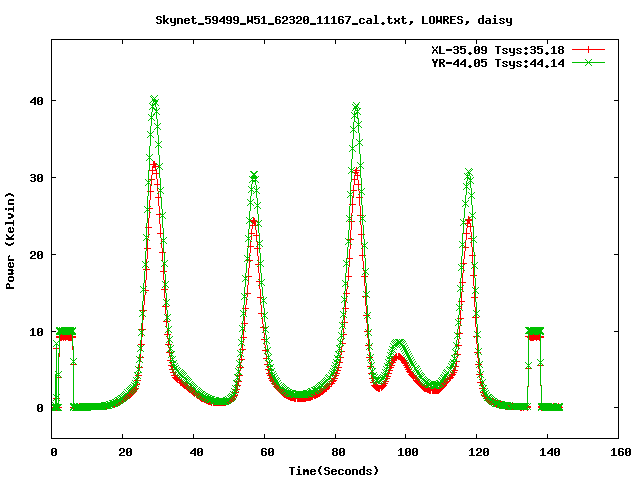Viewport: 640px width, 480px height.
Task: Click the 40 tick label on y-axis
Action: pos(38,101)
